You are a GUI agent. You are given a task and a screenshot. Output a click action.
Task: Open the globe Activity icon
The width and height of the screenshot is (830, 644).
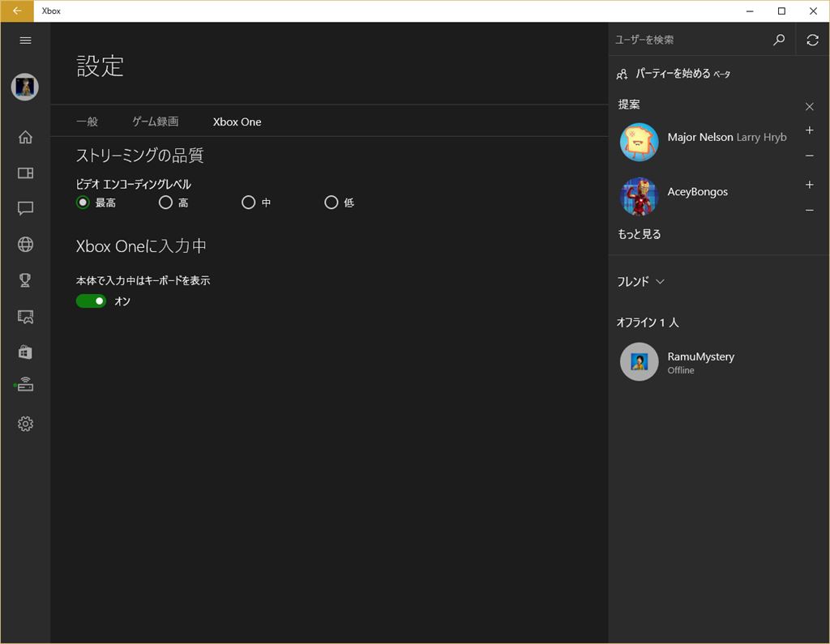[25, 245]
